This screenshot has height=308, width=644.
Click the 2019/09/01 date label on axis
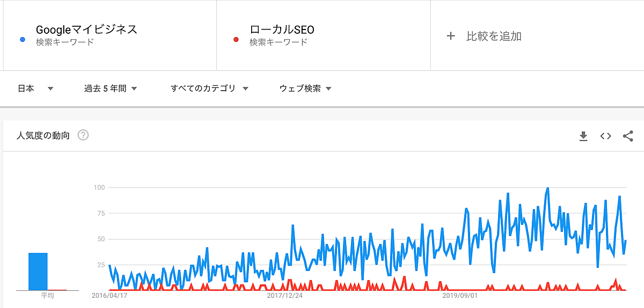tap(460, 295)
